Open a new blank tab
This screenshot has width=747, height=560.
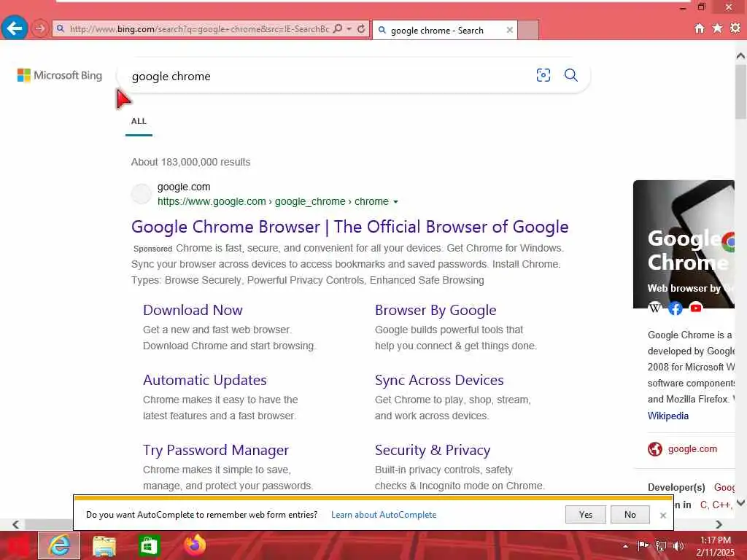click(528, 30)
